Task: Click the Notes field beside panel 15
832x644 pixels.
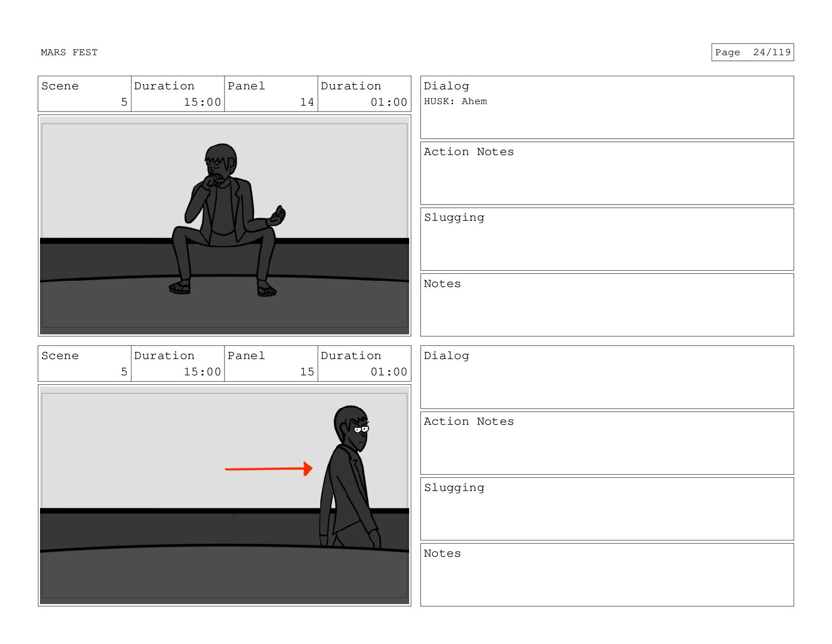Action: click(x=607, y=575)
